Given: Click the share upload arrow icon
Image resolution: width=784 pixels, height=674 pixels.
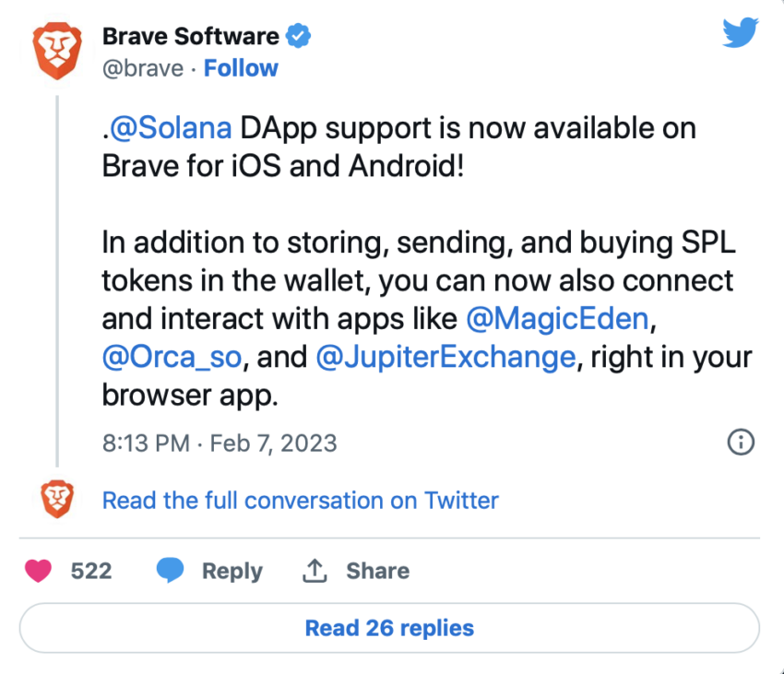Looking at the screenshot, I should pos(315,571).
